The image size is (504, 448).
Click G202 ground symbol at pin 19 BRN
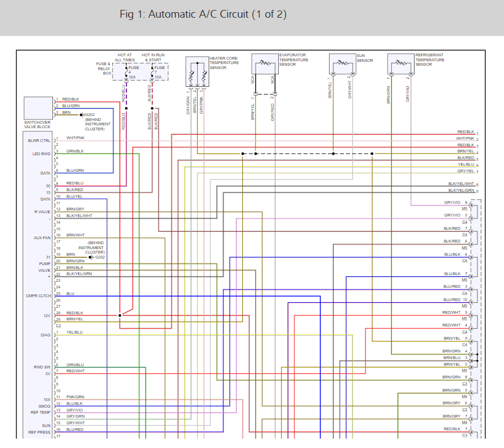[x=91, y=257]
